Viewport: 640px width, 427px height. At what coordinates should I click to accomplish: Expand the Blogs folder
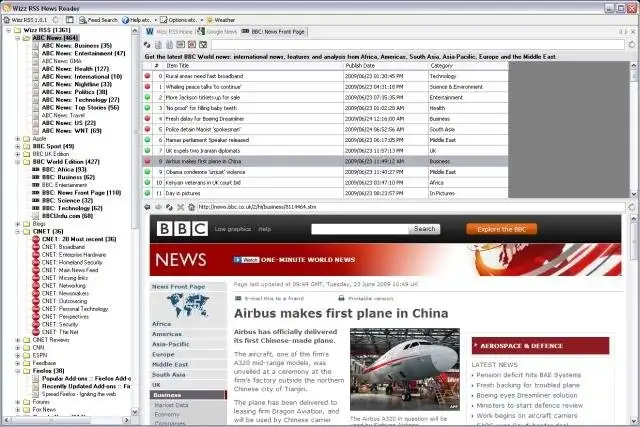pos(18,224)
